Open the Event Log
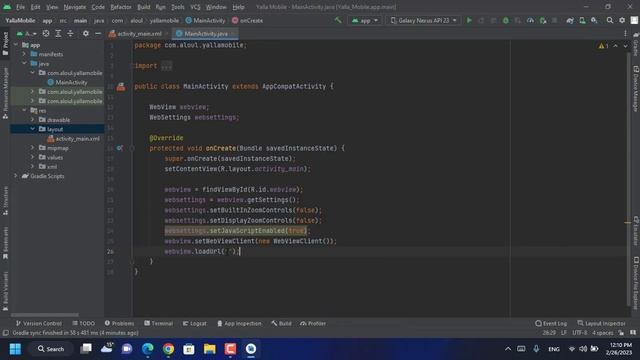The height and width of the screenshot is (360, 640). click(x=551, y=323)
